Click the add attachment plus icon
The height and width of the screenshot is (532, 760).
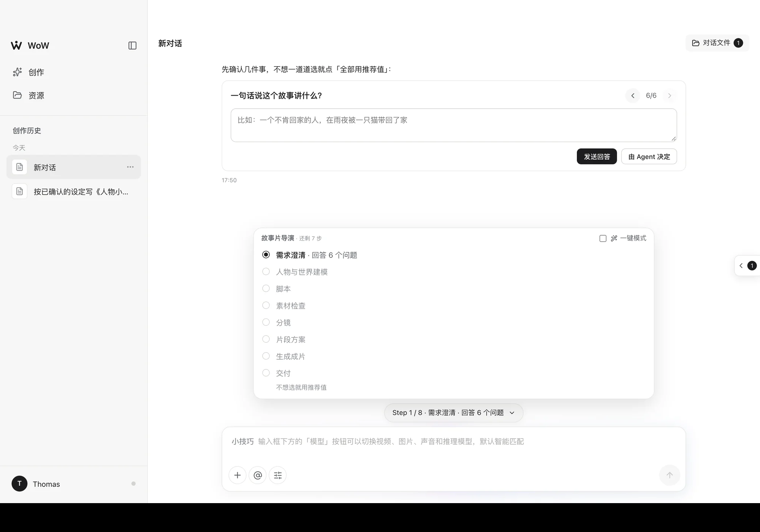(x=237, y=475)
